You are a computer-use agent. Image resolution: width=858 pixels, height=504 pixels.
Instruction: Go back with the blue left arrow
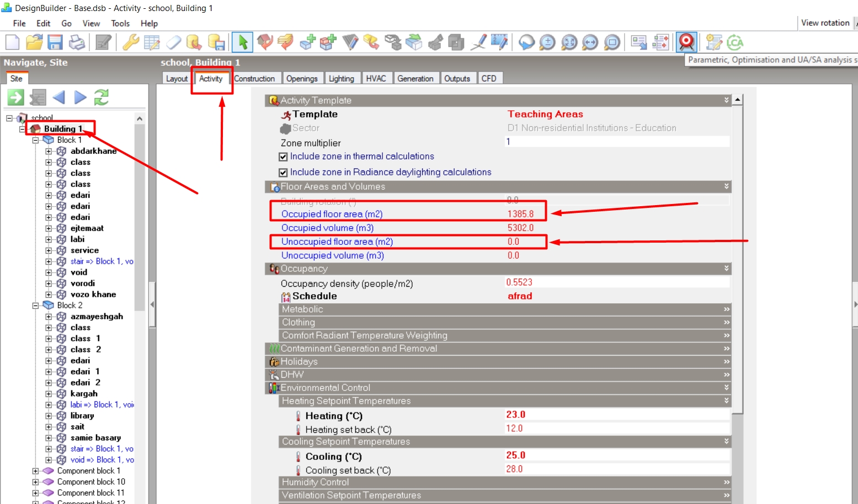point(59,98)
